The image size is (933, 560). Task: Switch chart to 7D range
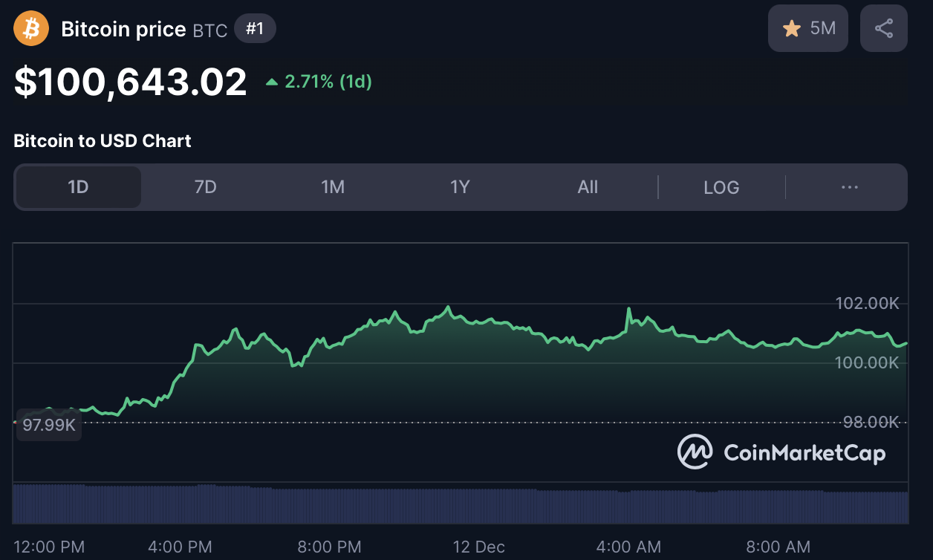click(206, 187)
